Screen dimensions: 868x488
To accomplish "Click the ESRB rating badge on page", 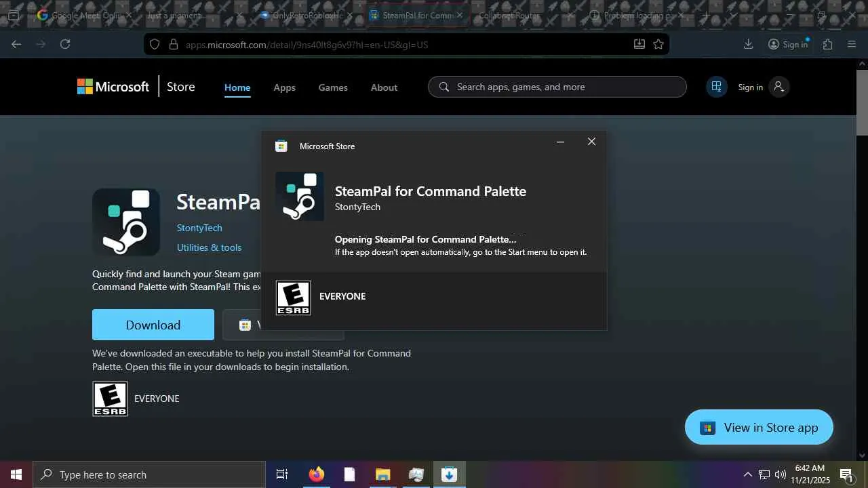I will point(110,399).
